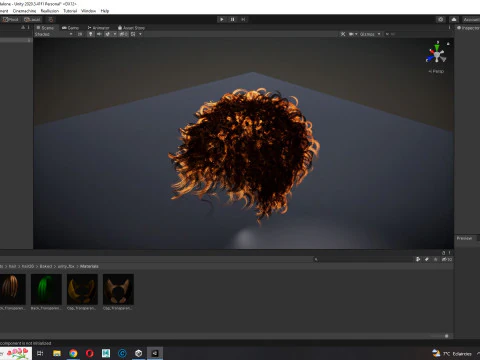Switch to Unity Editor in the taskbar
The image size is (480, 360).
tap(155, 353)
